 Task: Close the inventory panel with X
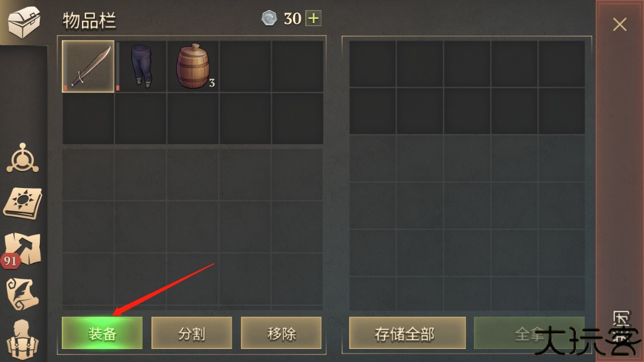(620, 24)
